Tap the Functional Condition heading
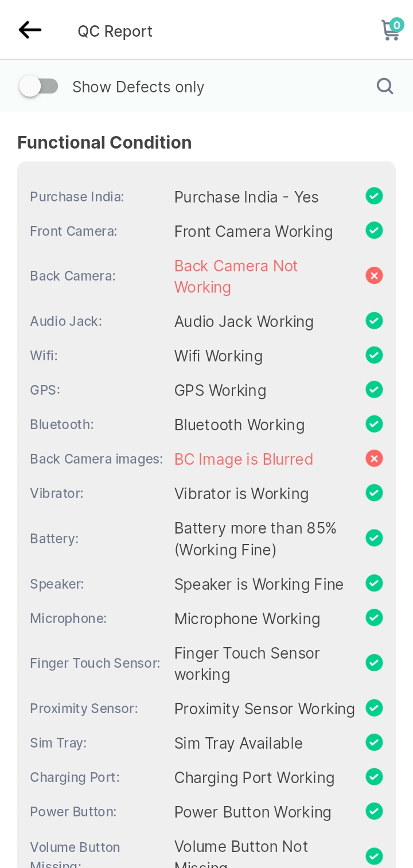This screenshot has height=868, width=413. 104,142
